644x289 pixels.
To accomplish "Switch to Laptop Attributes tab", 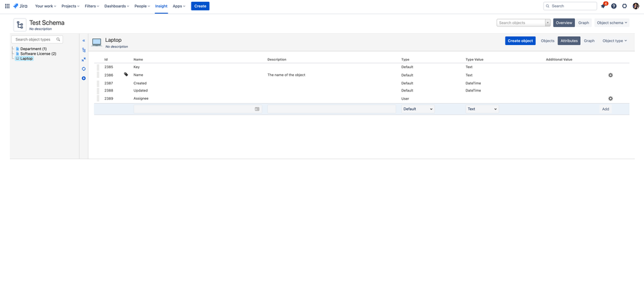I will click(569, 41).
